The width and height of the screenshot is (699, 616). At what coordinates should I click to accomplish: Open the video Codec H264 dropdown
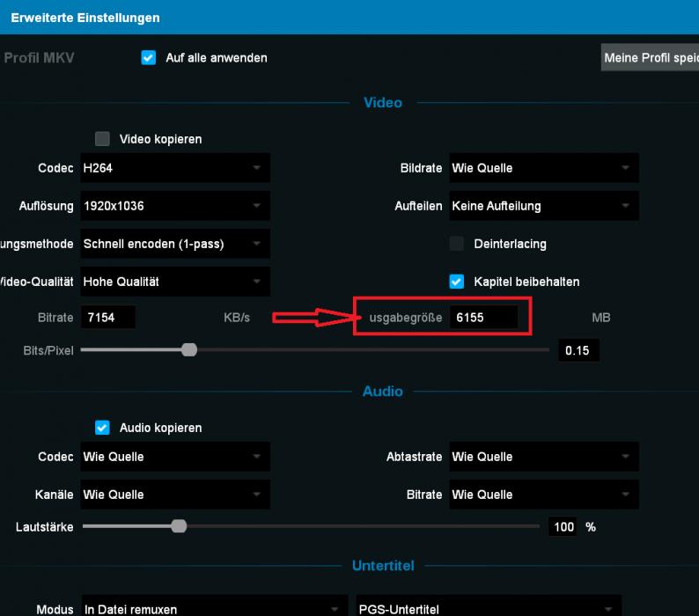175,168
